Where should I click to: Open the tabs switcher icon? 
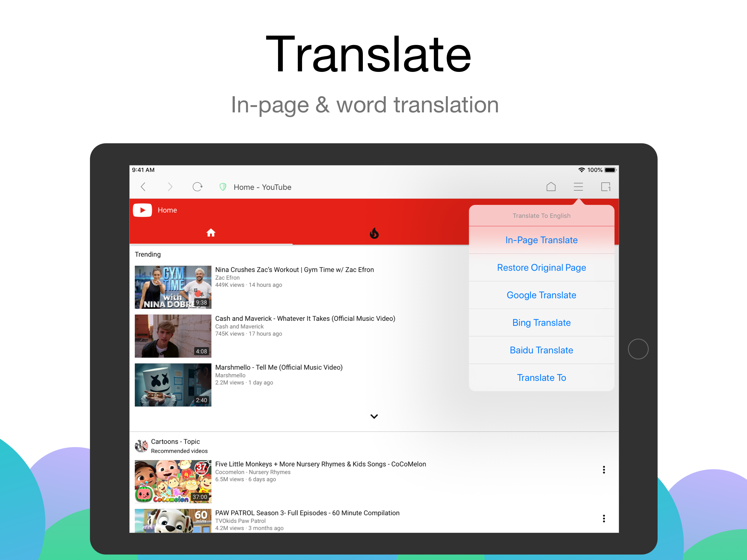[x=606, y=187]
